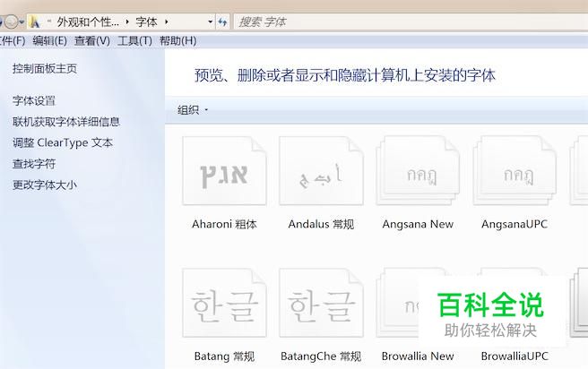Select the Andalus 常规 font icon
Image resolution: width=588 pixels, height=369 pixels.
(x=321, y=171)
